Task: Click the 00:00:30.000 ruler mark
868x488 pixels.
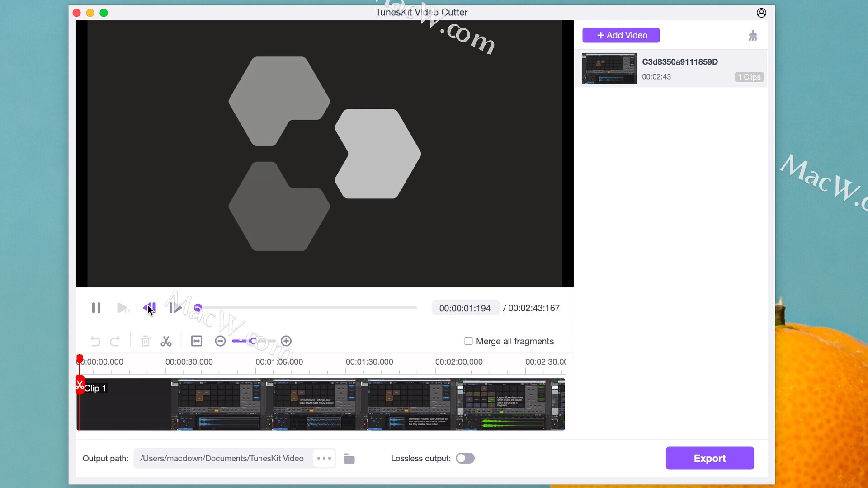Action: coord(189,362)
